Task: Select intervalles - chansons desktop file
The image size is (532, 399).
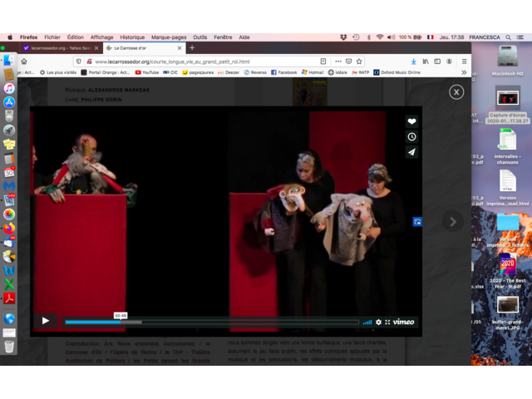Action: point(508,146)
